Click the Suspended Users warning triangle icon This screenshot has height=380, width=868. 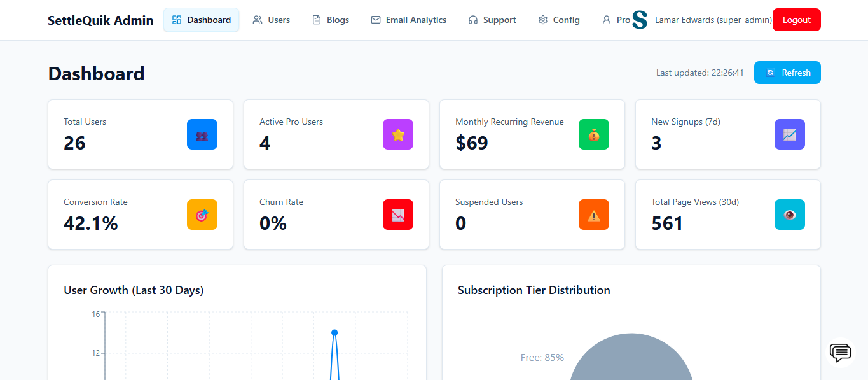tap(593, 215)
